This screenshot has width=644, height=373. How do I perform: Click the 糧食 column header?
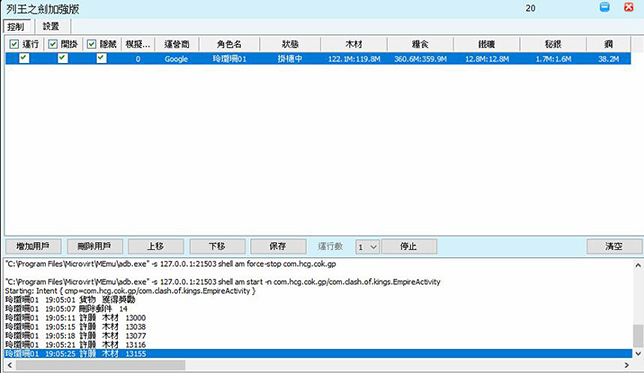pos(420,44)
